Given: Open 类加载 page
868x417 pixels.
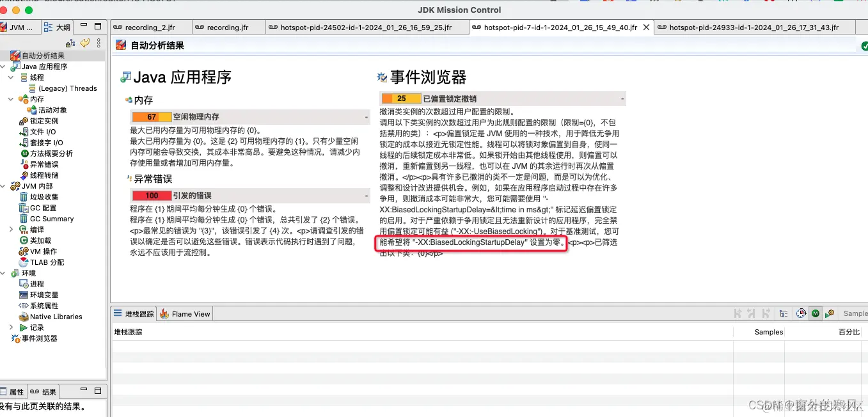Looking at the screenshot, I should click(40, 240).
